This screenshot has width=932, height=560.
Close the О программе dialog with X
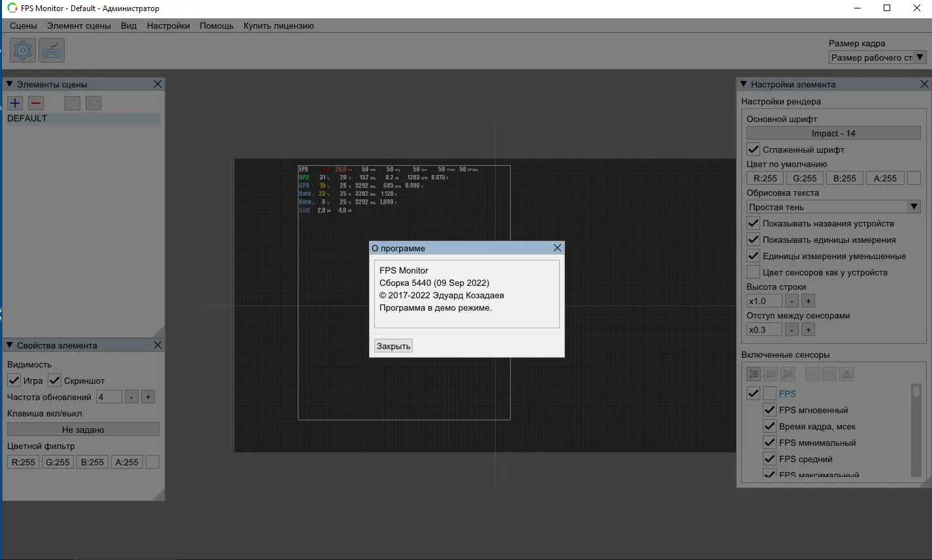(557, 248)
